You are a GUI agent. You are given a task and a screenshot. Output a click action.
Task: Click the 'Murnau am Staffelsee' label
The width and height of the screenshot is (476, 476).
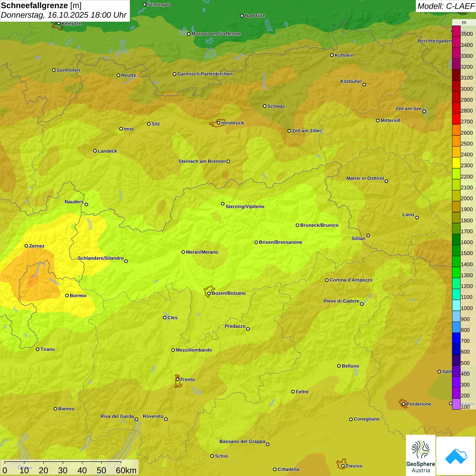click(x=216, y=34)
